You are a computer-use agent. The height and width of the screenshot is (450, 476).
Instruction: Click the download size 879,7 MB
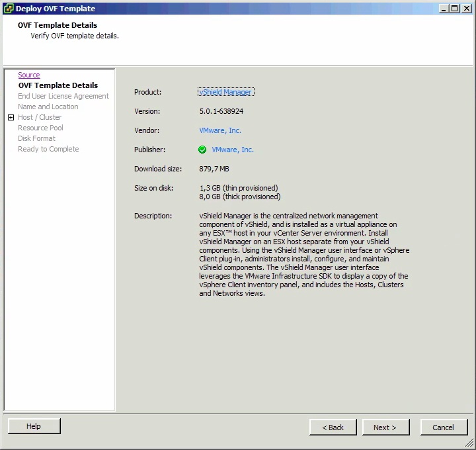tap(214, 169)
